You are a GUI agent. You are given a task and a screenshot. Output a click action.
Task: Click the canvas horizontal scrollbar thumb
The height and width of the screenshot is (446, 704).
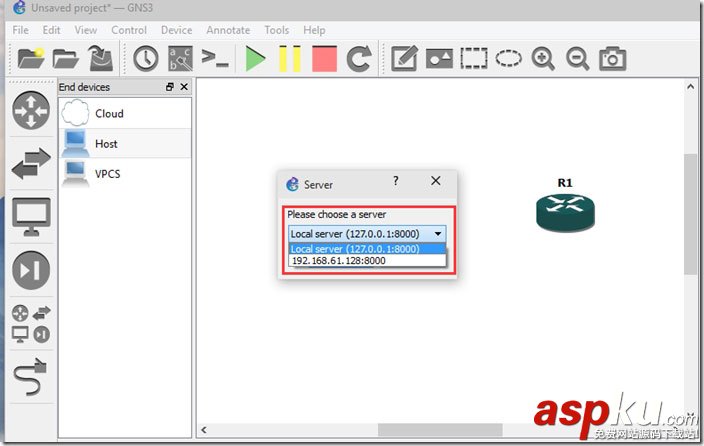440,430
